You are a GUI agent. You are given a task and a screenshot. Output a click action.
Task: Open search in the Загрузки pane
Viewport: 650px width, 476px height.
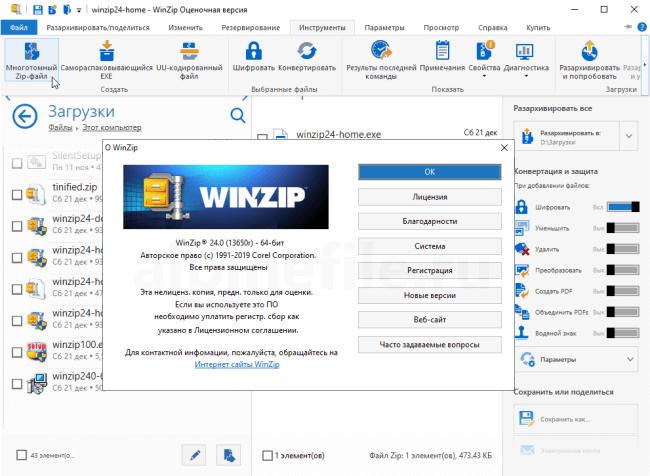238,115
